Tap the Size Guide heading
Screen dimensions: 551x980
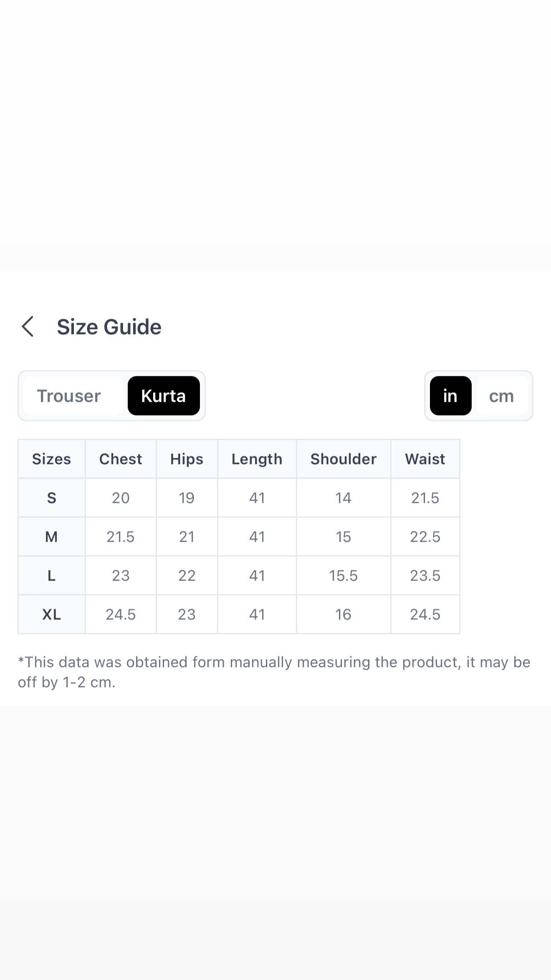[109, 327]
